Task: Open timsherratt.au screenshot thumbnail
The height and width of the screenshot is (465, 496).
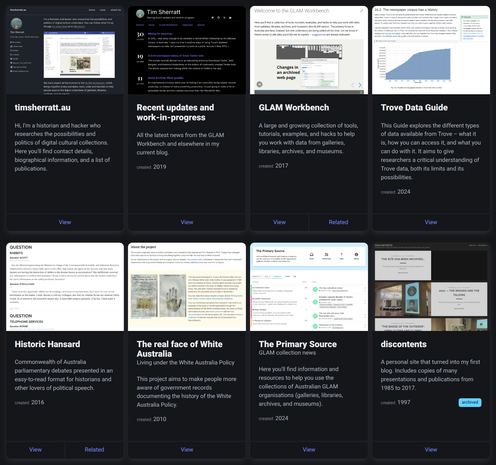Action: (65, 50)
